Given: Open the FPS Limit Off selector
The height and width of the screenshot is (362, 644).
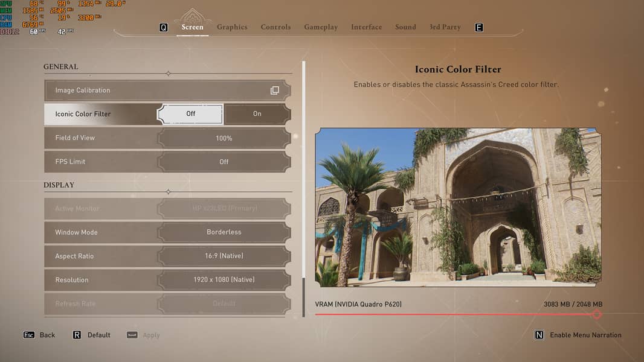Looking at the screenshot, I should pyautogui.click(x=224, y=162).
